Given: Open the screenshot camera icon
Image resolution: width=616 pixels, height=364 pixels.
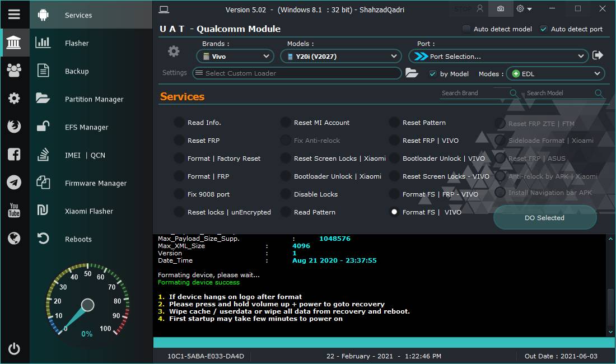Looking at the screenshot, I should (500, 9).
